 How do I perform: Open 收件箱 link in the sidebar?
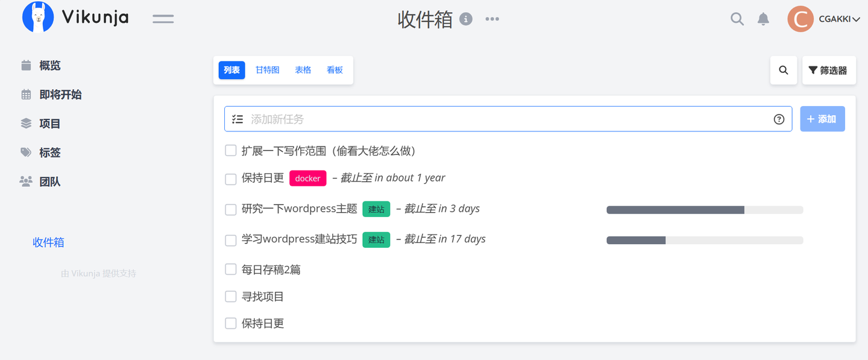coord(48,243)
